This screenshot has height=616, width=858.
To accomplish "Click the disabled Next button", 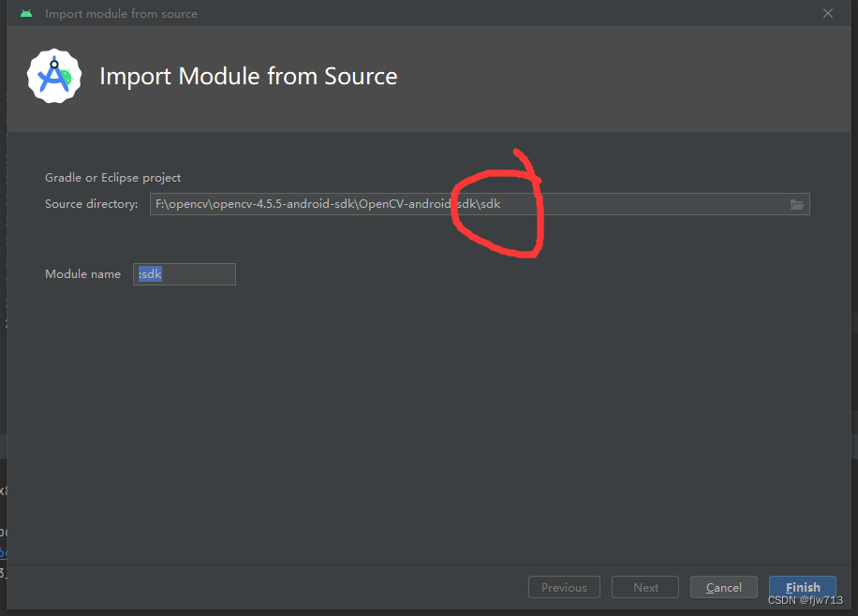I will click(645, 587).
